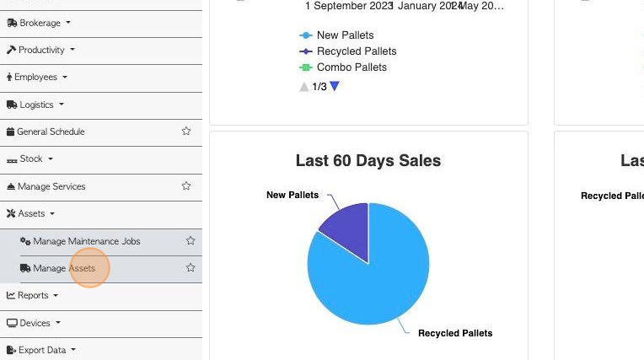Click the truck icon beside Manage Assets
Screen dimensions: 644x360
tap(25, 268)
